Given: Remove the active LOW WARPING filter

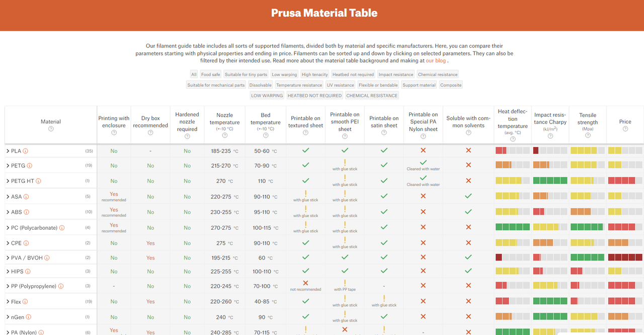Looking at the screenshot, I should pos(267,96).
